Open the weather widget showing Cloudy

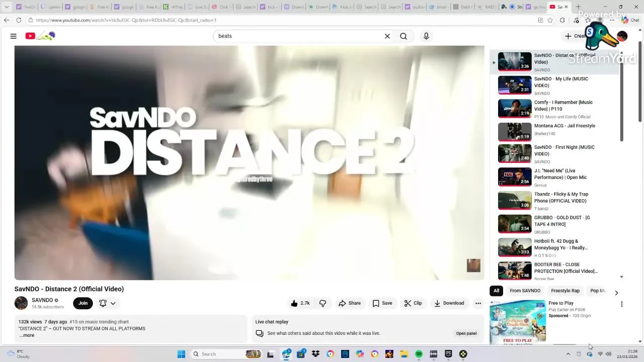coord(19,354)
